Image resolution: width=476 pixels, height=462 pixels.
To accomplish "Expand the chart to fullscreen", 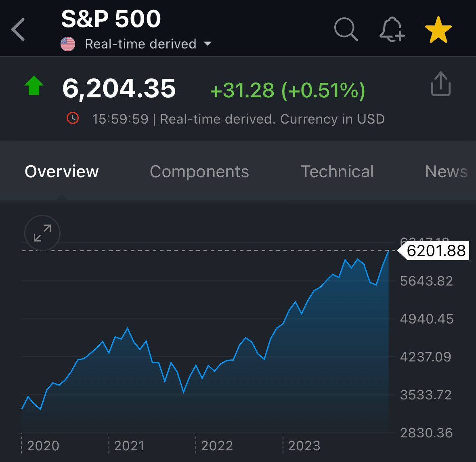I will click(x=42, y=233).
